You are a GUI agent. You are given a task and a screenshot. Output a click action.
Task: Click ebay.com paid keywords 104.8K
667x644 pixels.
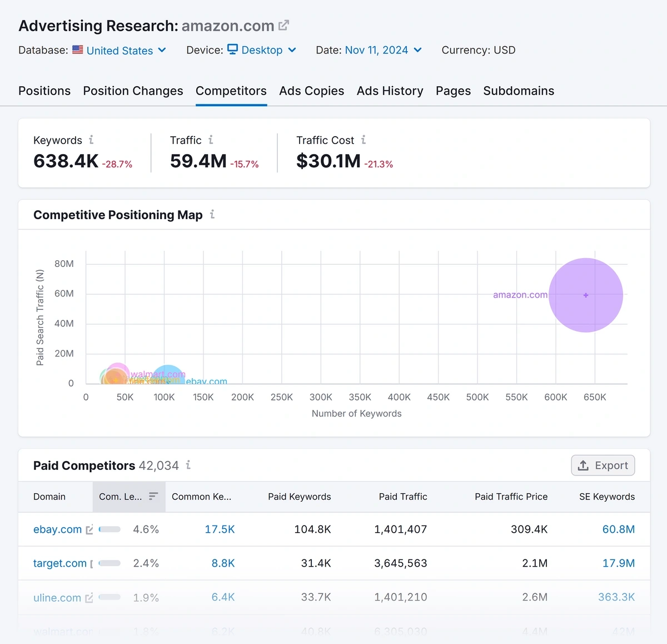(313, 529)
